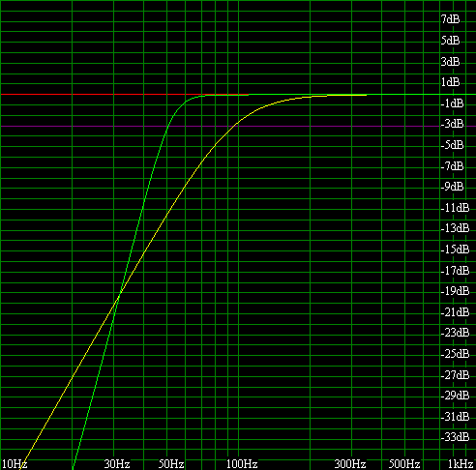Click the 10Hz frequency label
The height and width of the screenshot is (470, 476).
pyautogui.click(x=15, y=464)
